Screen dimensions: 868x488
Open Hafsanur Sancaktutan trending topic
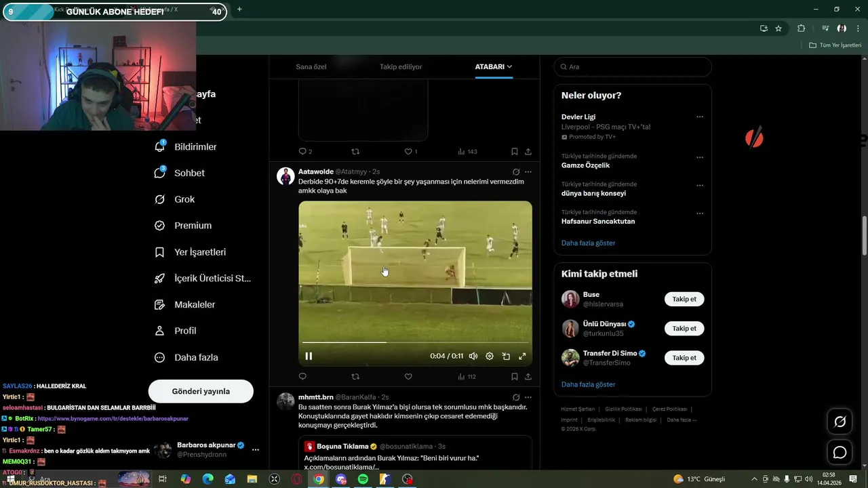tap(598, 221)
